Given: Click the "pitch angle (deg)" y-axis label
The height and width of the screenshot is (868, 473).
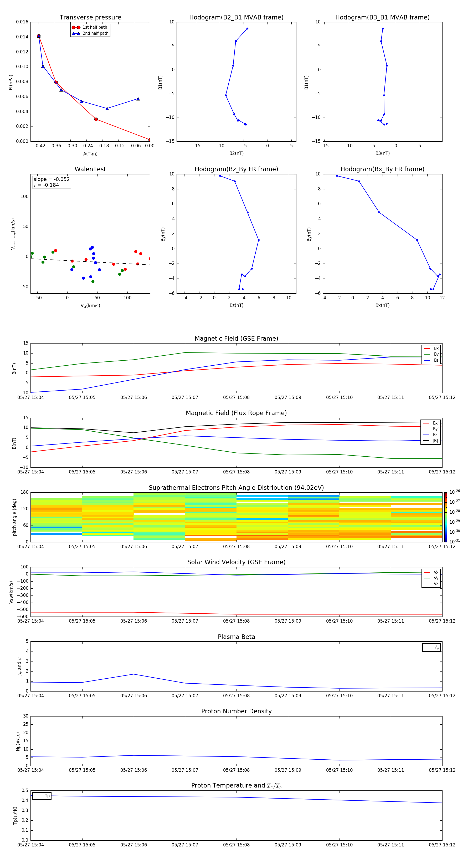Looking at the screenshot, I should coord(14,518).
